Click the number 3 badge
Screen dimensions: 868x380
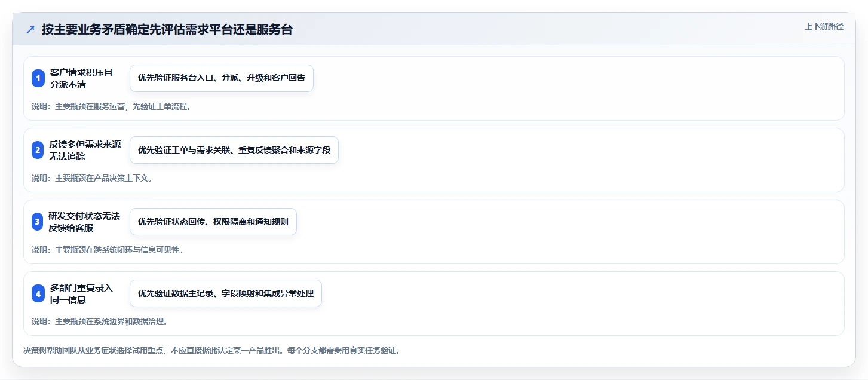38,222
